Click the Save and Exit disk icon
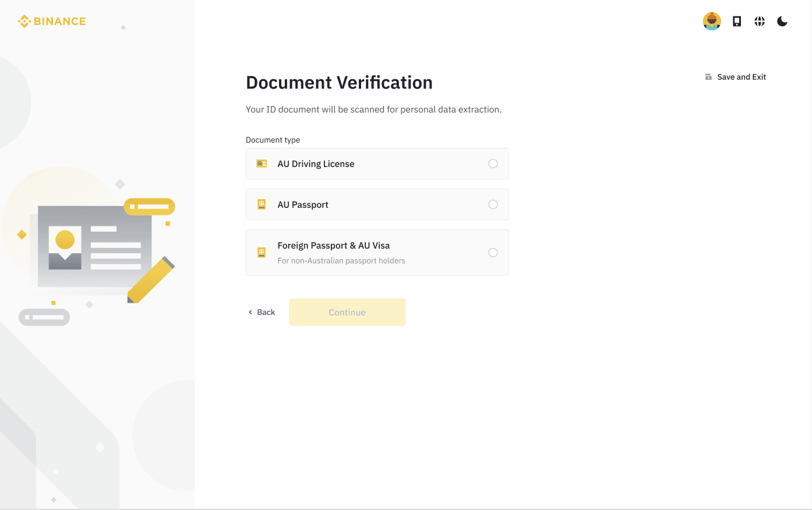This screenshot has height=510, width=812. point(708,77)
